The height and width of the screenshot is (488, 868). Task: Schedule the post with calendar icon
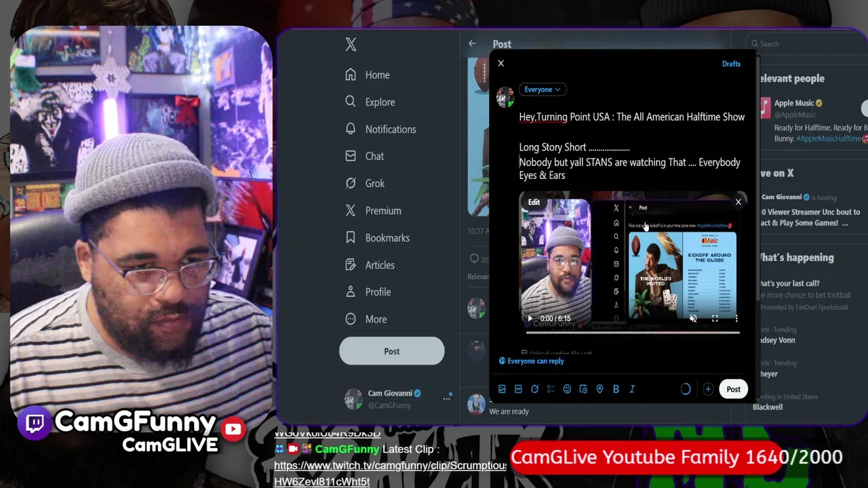[x=583, y=389]
